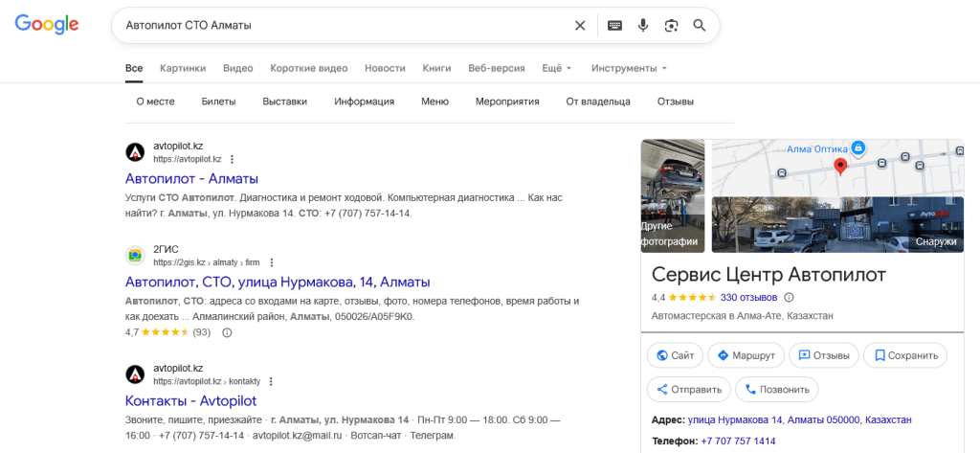Select the 'Отзывы' chip filter
The height and width of the screenshot is (453, 980).
click(x=675, y=102)
